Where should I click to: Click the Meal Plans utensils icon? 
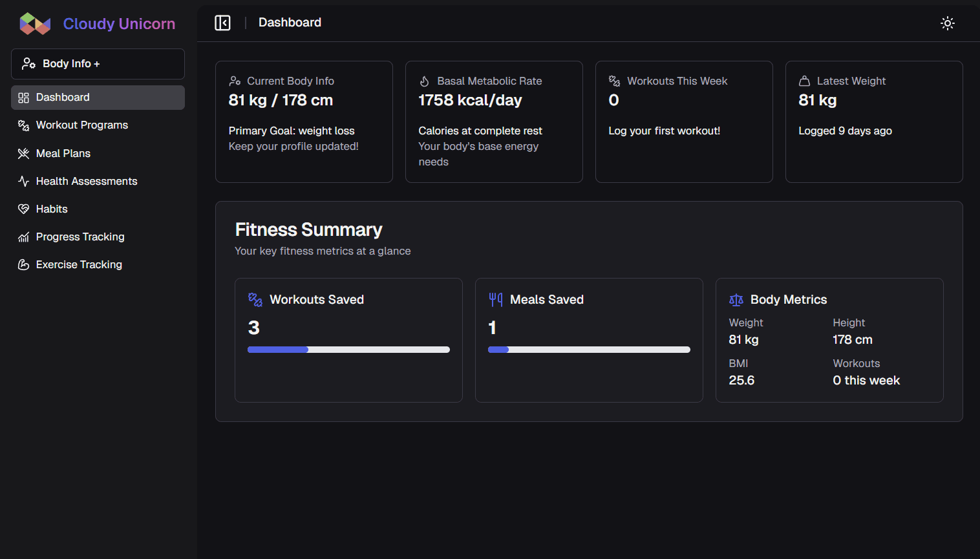point(24,154)
